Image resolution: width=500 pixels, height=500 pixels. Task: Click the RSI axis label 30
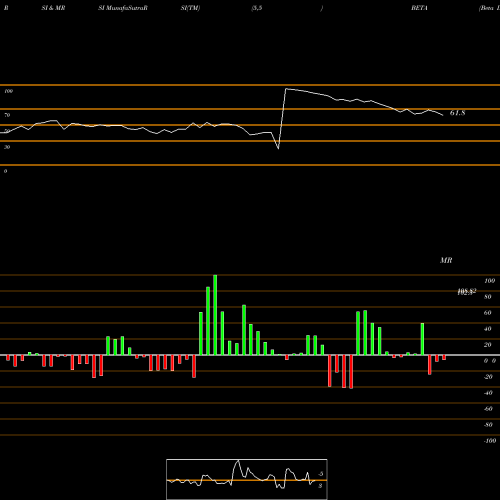pos(7,147)
